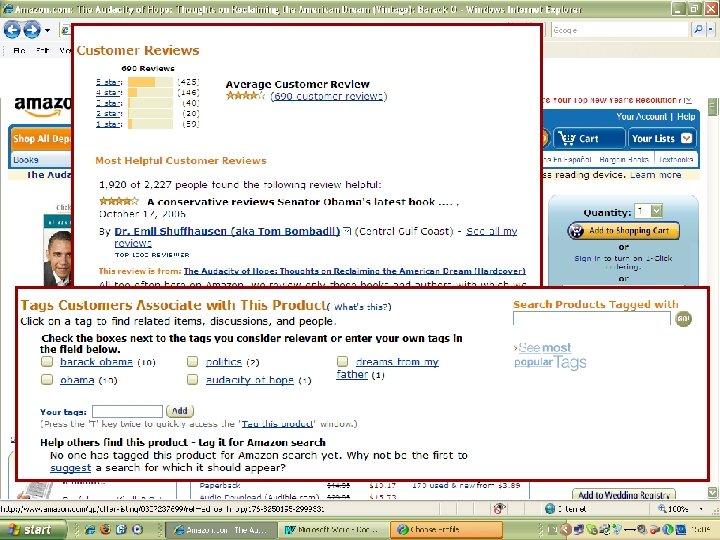720x540 pixels.
Task: Check the audacity of hope tag checkbox
Action: click(192, 379)
